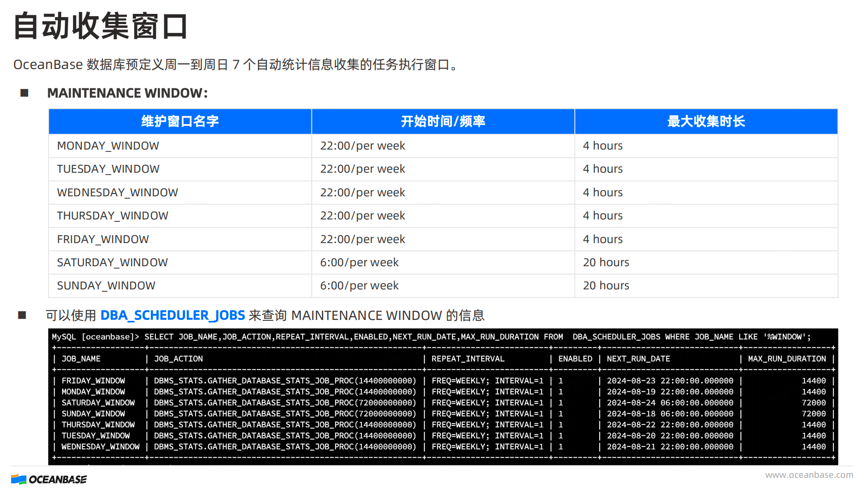Click the 6:00/per week cell for SUNDAY_WINDOW
This screenshot has width=868, height=488.
359,286
